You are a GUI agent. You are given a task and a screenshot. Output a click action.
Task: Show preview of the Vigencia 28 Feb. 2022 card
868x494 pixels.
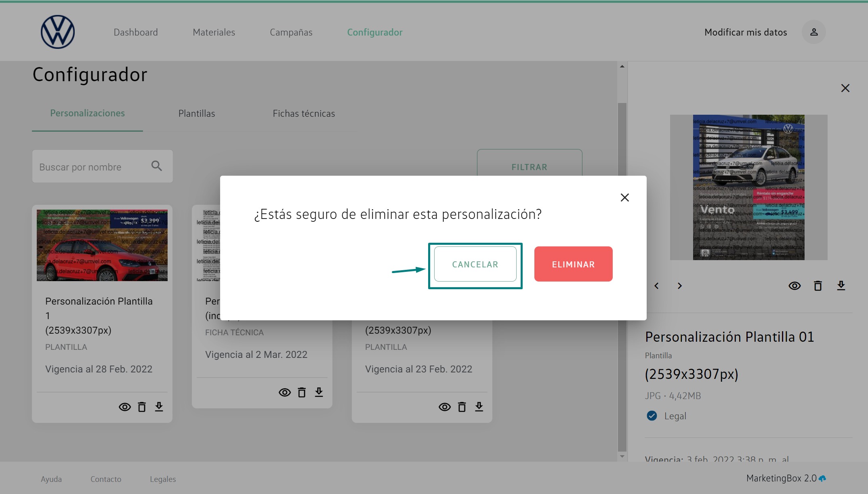click(124, 407)
